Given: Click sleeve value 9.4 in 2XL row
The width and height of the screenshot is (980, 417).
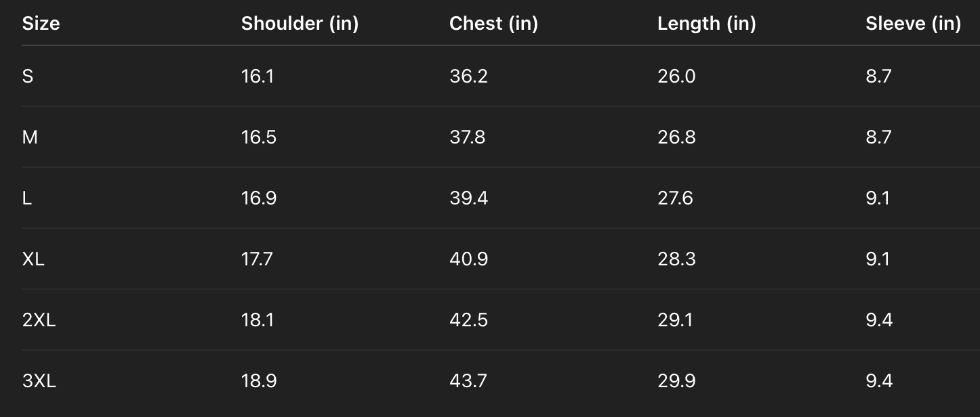Looking at the screenshot, I should [879, 320].
